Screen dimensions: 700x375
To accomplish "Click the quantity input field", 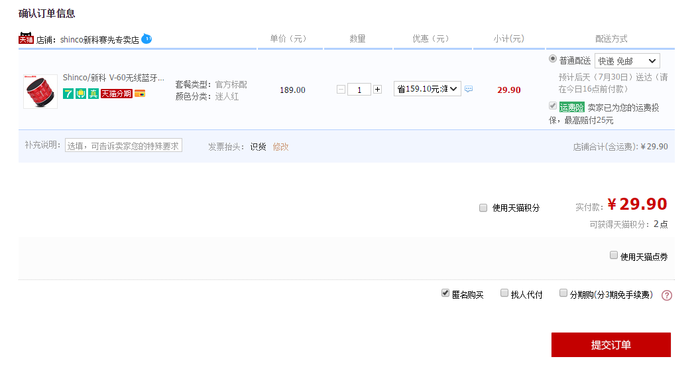I will tap(359, 89).
